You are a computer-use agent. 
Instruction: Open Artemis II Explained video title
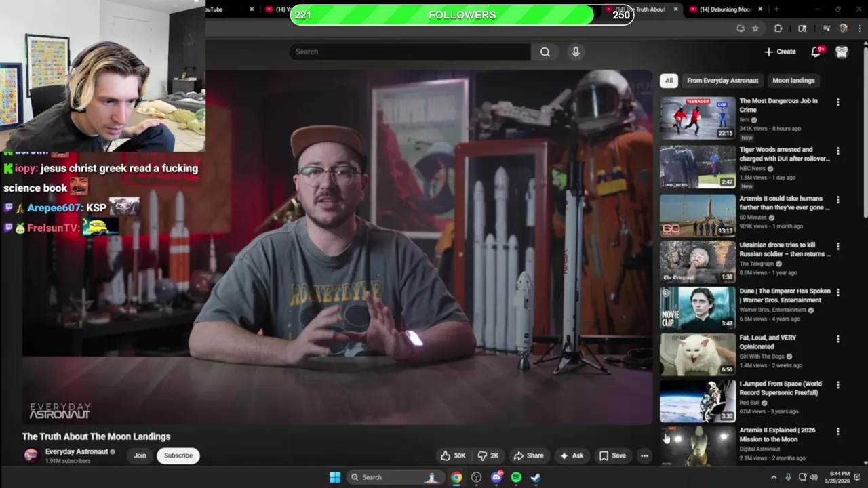pyautogui.click(x=777, y=434)
